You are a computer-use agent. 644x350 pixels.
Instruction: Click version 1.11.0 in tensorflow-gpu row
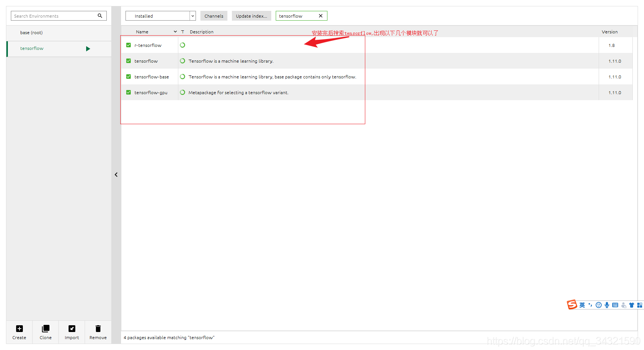(x=615, y=93)
